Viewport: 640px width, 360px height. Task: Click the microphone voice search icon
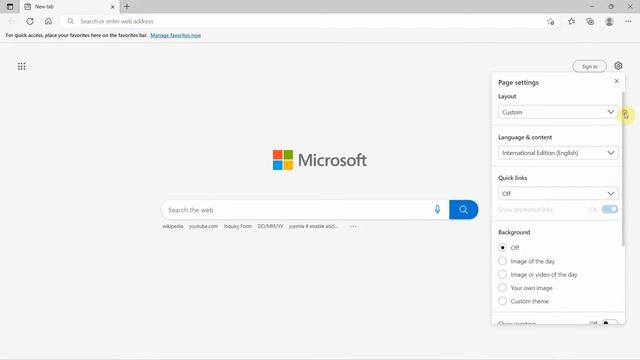point(437,209)
